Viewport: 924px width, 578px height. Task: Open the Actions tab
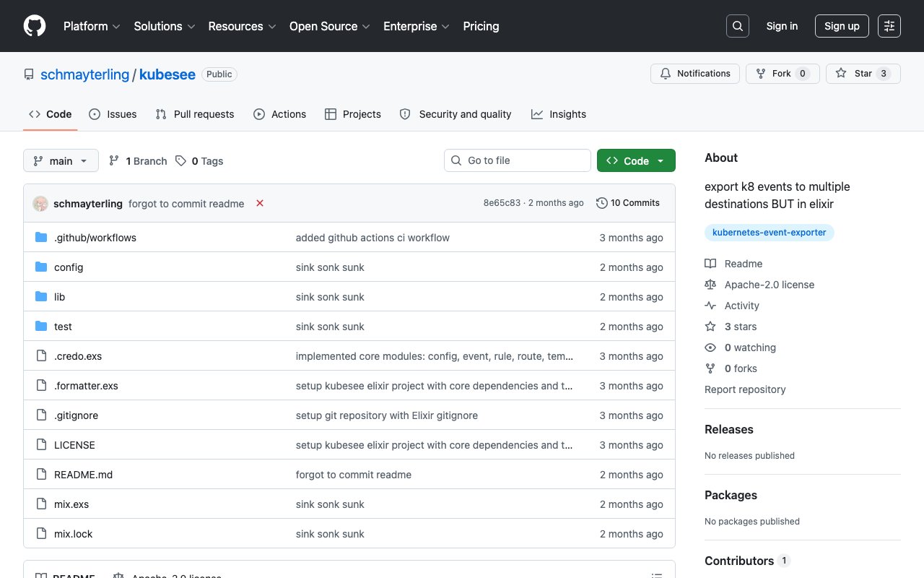point(280,114)
